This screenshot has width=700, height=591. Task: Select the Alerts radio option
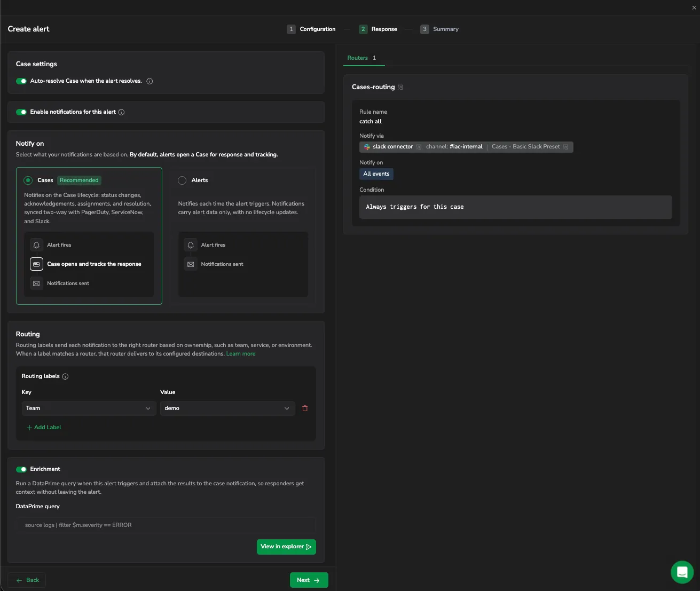(182, 180)
